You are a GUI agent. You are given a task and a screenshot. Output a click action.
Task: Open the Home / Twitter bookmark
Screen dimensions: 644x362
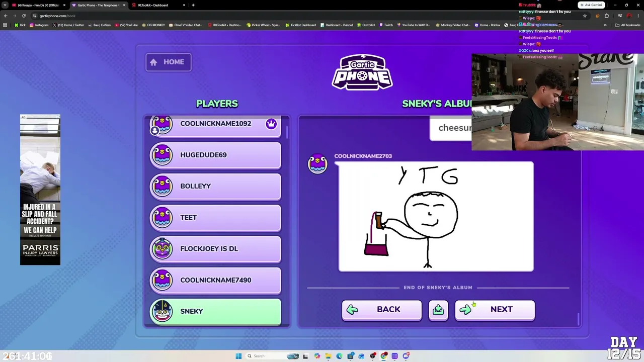[68, 25]
